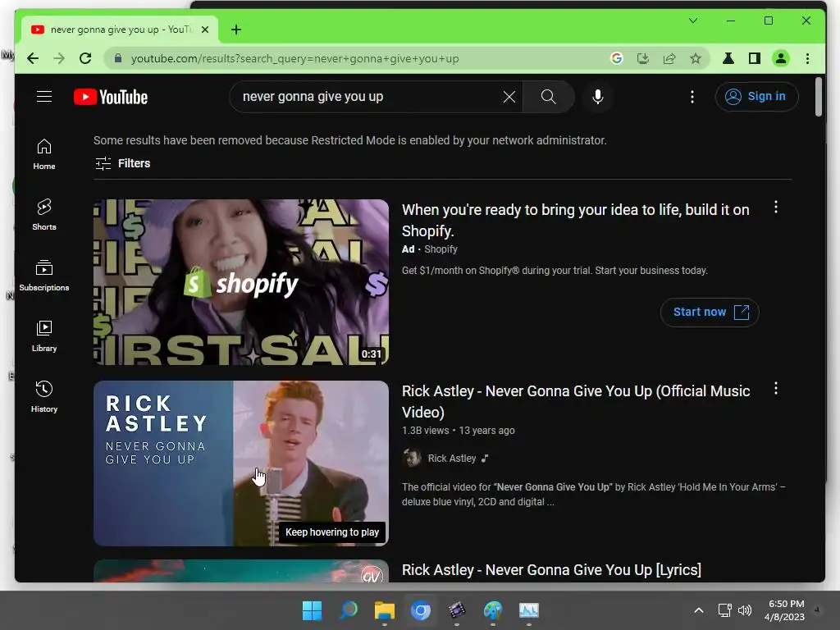Open History in the sidebar
Viewport: 840px width, 630px height.
coord(44,396)
